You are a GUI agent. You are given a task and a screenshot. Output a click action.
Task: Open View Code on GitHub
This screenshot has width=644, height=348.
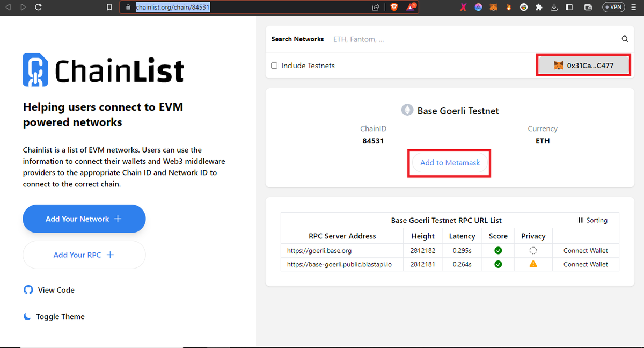tap(49, 289)
